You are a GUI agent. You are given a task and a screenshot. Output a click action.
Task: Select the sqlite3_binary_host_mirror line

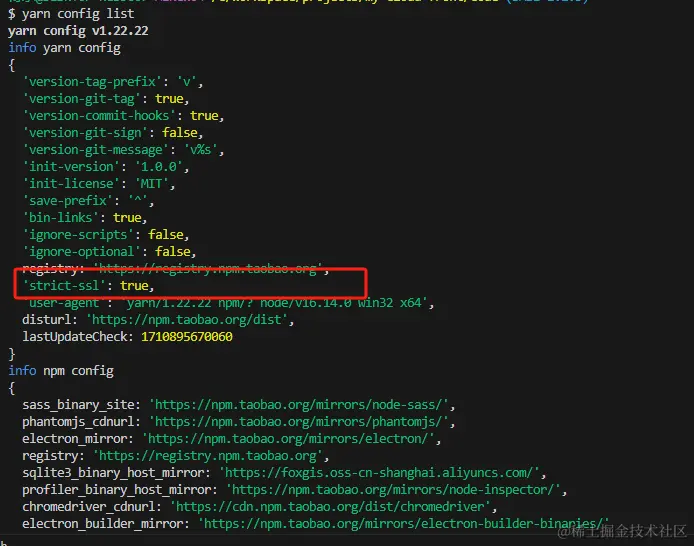tap(284, 473)
